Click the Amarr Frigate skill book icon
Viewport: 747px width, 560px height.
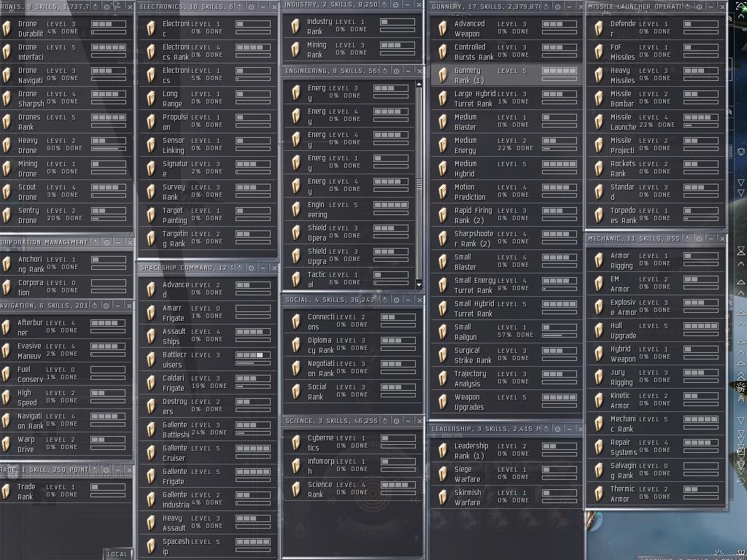151,313
